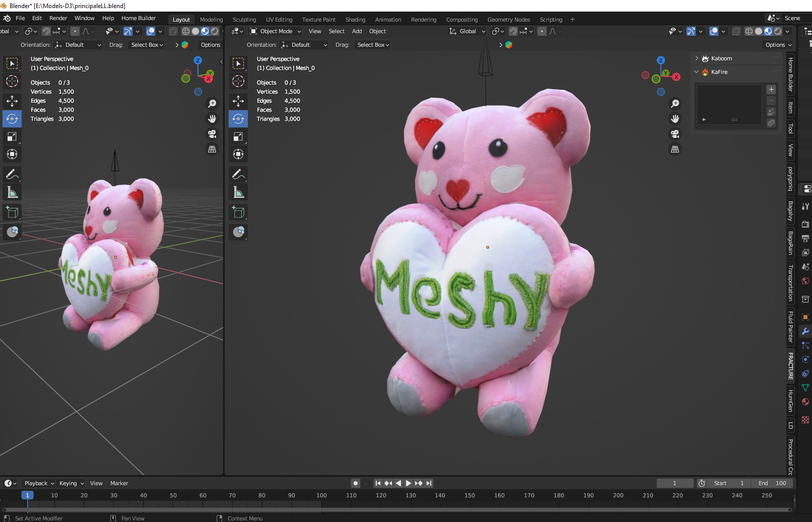Switch orthographic/perspective grid icon in left viewport
This screenshot has height=522, width=812.
point(212,149)
